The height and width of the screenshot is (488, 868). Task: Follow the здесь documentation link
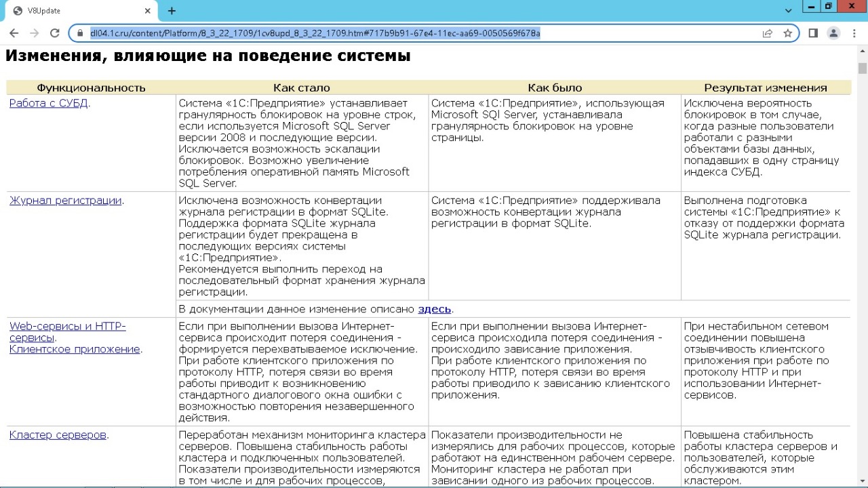tap(434, 309)
